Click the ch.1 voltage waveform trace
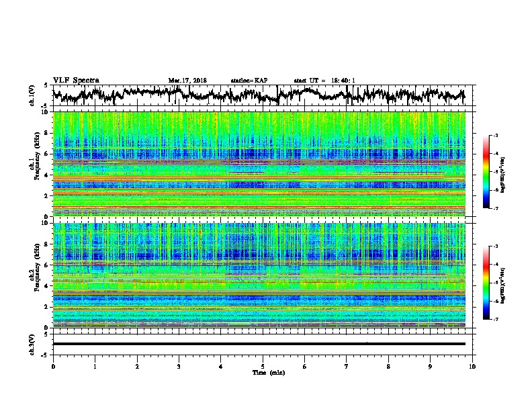This screenshot has width=532, height=411. pyautogui.click(x=259, y=95)
